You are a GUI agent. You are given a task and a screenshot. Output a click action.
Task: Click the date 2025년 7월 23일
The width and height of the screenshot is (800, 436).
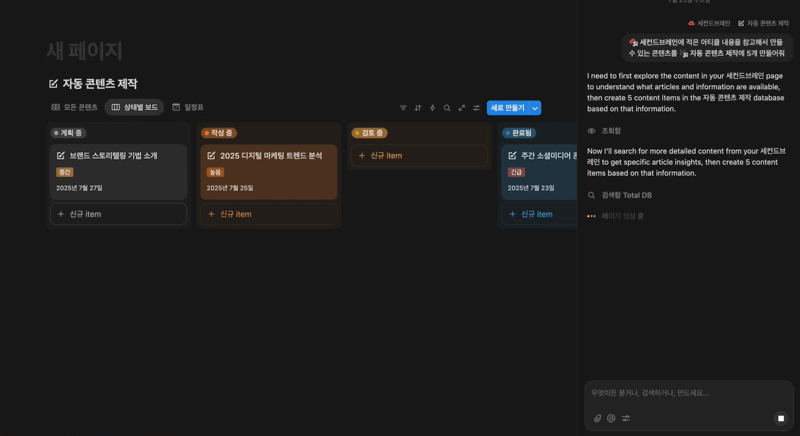point(531,188)
